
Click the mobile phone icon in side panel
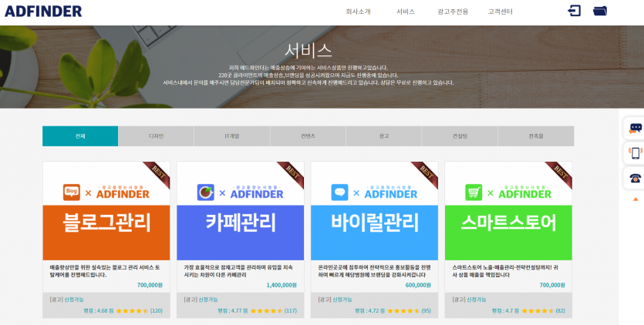(636, 152)
